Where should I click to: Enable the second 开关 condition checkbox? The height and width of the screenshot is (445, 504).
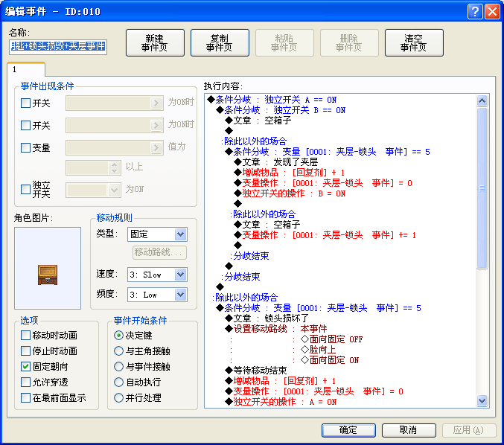25,125
